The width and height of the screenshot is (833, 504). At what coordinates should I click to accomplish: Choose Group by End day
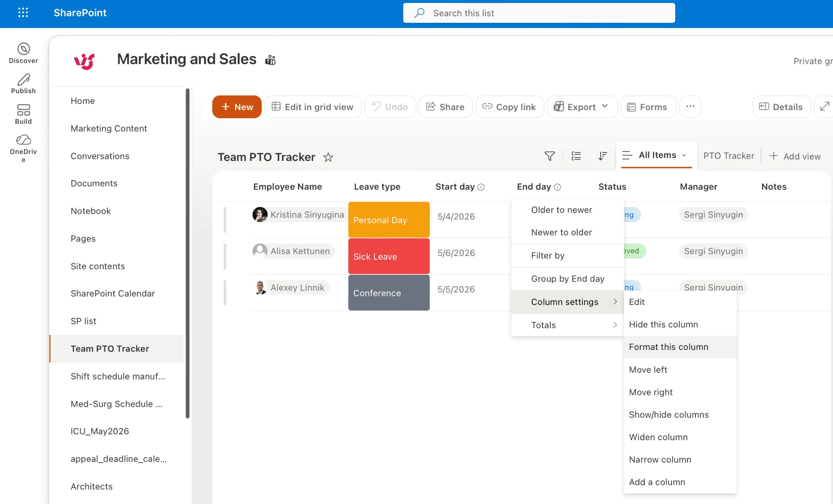pos(567,279)
